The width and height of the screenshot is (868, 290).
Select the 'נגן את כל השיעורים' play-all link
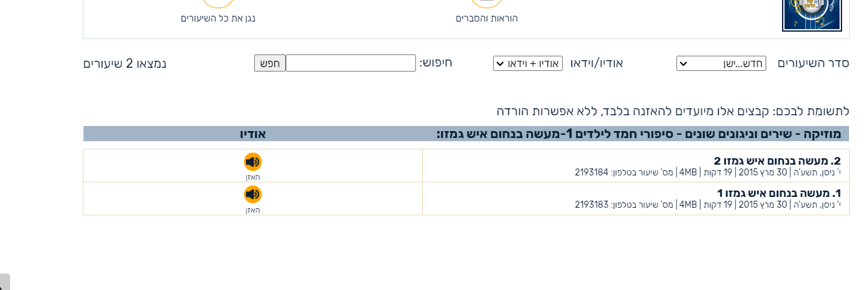click(218, 18)
